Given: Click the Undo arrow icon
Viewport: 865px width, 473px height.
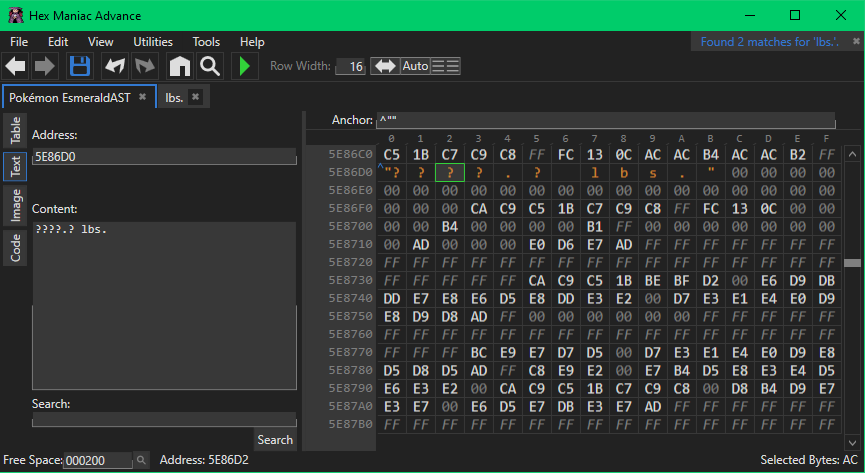Looking at the screenshot, I should point(115,67).
